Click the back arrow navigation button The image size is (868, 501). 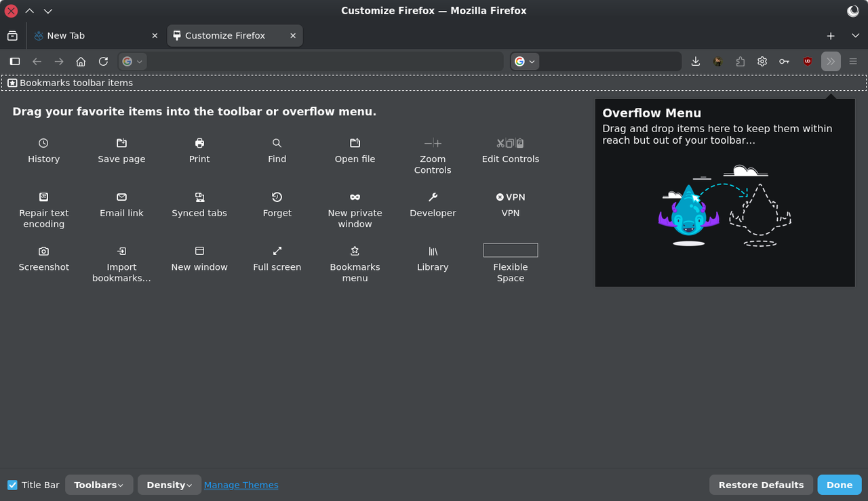click(x=37, y=62)
